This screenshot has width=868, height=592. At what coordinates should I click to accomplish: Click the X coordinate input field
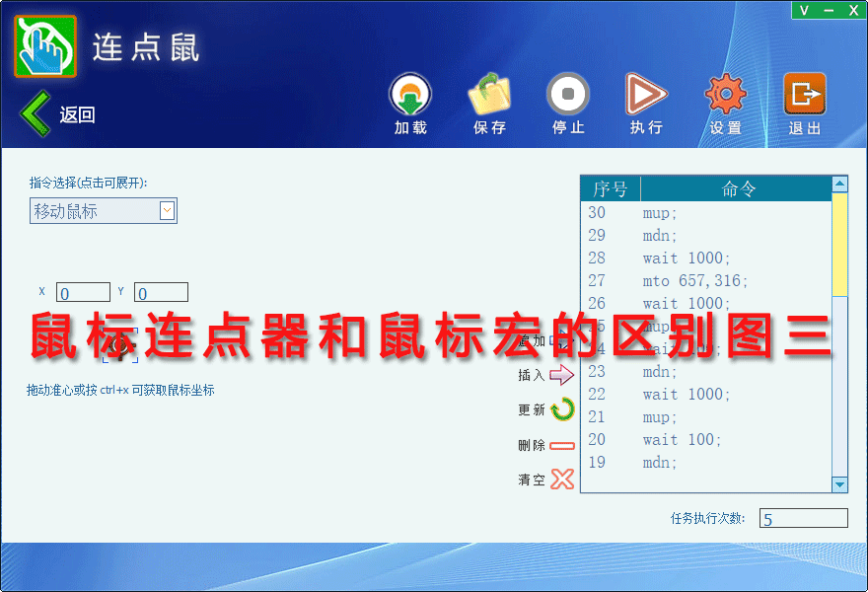83,292
